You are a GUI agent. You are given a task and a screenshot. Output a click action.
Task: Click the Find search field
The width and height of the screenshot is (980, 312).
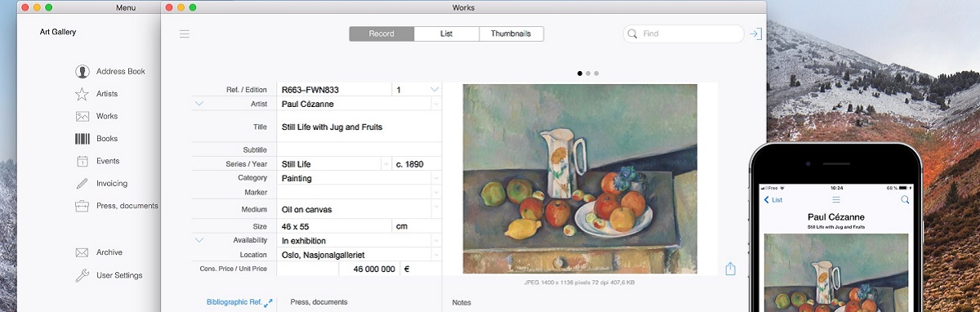(684, 34)
